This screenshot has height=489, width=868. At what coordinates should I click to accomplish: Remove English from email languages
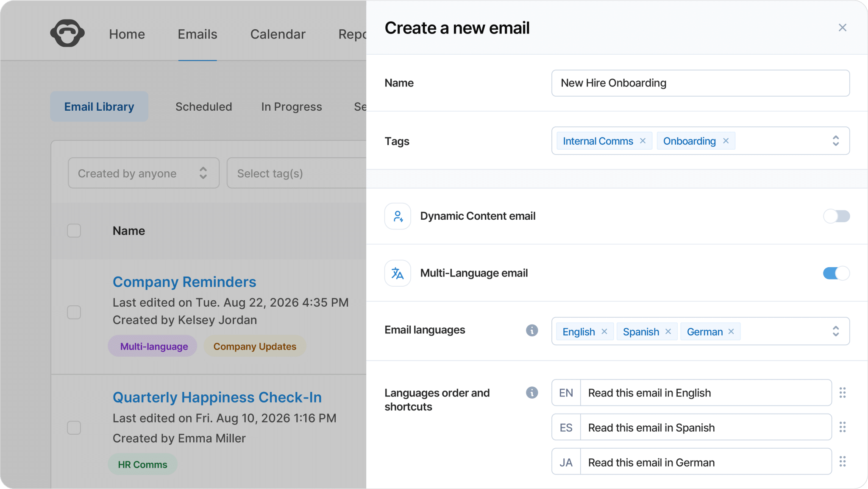[x=604, y=331]
